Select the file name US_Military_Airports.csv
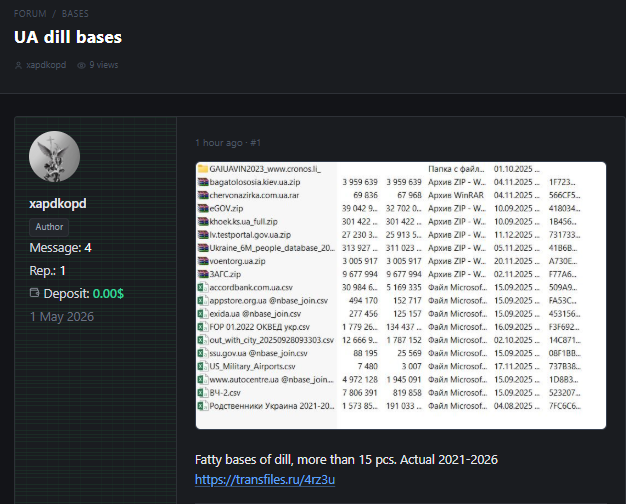The width and height of the screenshot is (626, 504). (252, 367)
